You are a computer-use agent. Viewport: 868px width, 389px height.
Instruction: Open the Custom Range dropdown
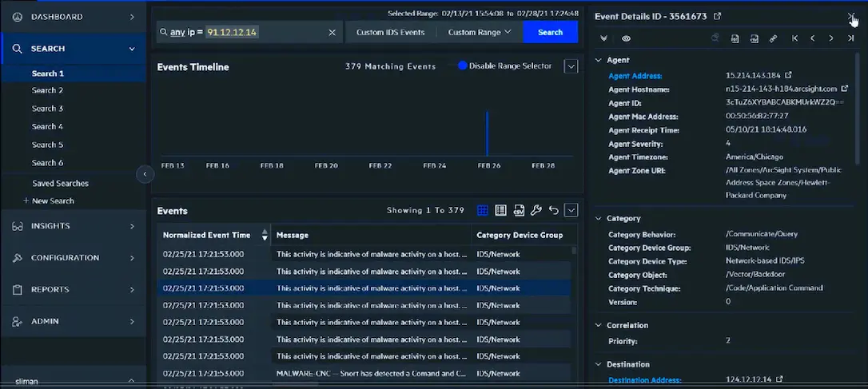coord(480,33)
